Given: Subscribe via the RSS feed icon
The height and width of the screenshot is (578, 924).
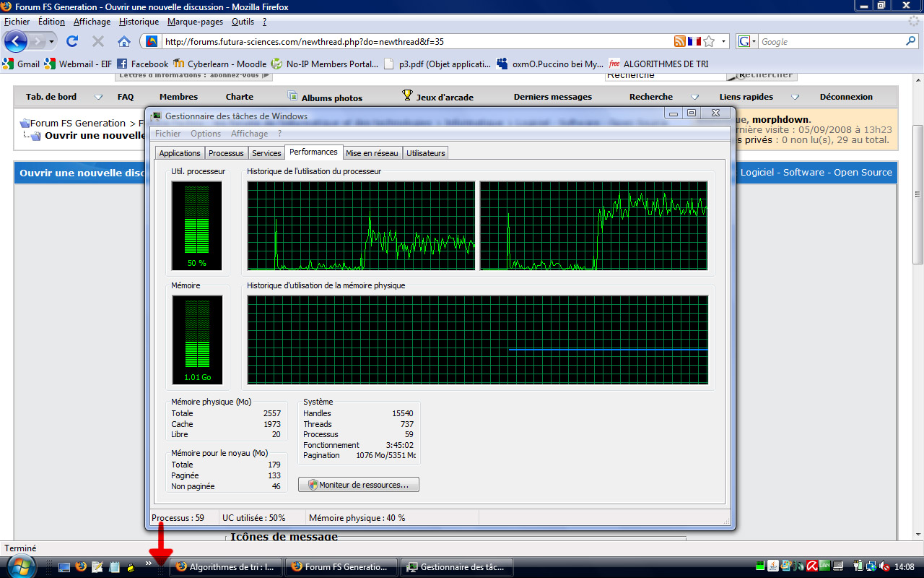Looking at the screenshot, I should [x=680, y=41].
